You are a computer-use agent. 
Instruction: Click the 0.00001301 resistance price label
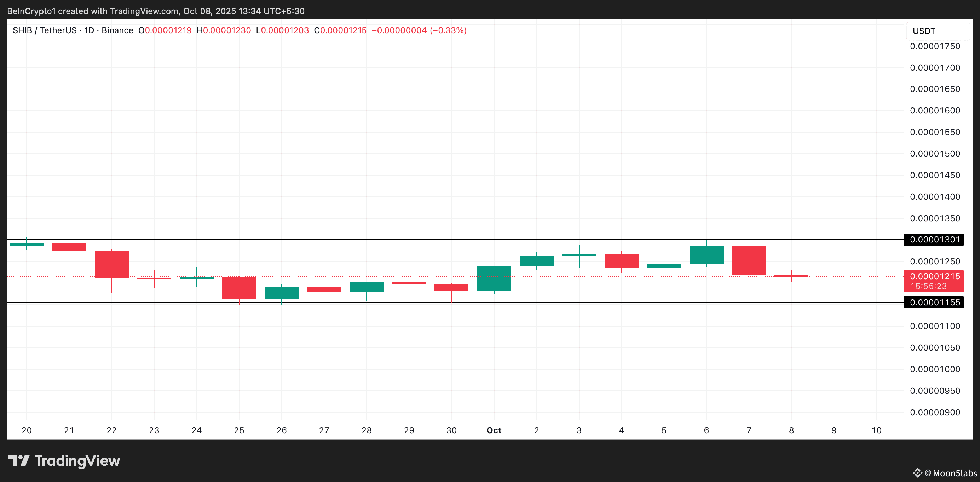click(x=934, y=240)
